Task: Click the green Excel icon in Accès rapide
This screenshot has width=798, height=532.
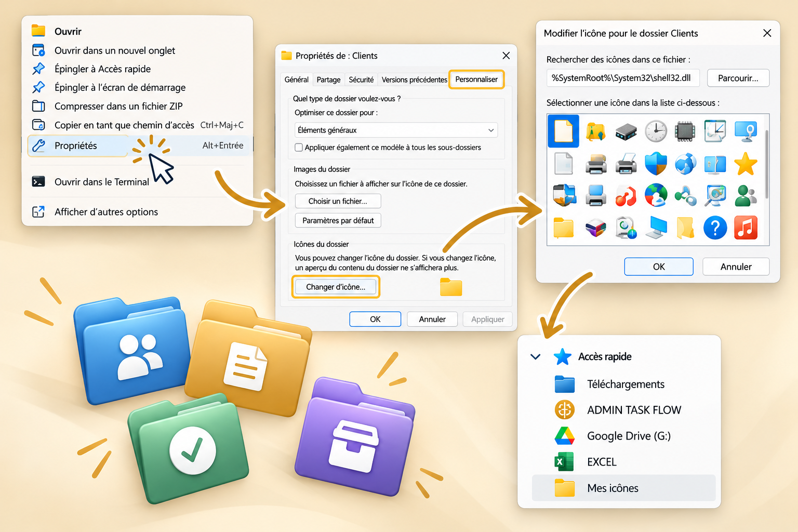Action: pyautogui.click(x=565, y=461)
